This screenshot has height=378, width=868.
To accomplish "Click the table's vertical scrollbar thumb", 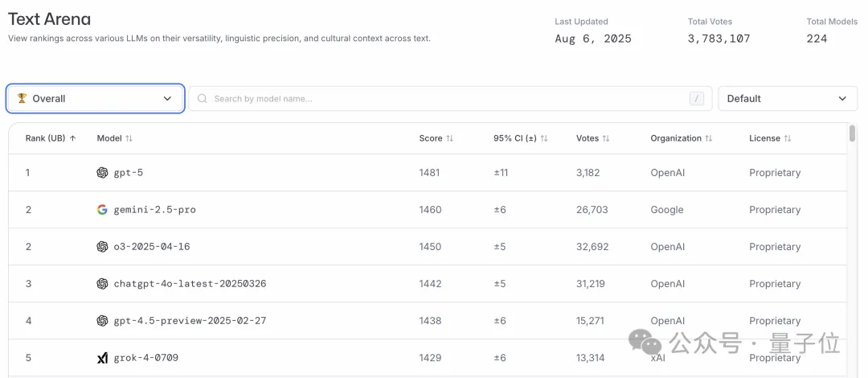I will 852,134.
